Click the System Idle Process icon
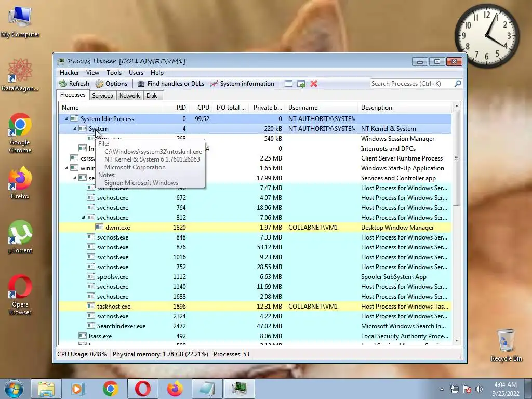Viewport: 532px width, 399px height. click(74, 119)
